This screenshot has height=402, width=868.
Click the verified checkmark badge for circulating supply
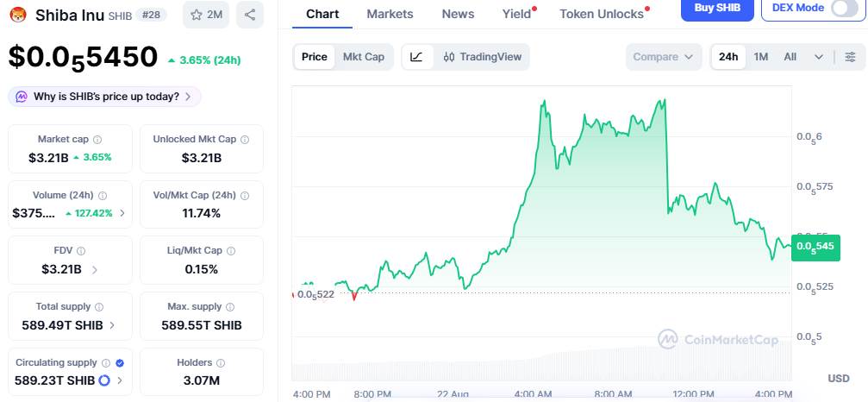(x=120, y=363)
